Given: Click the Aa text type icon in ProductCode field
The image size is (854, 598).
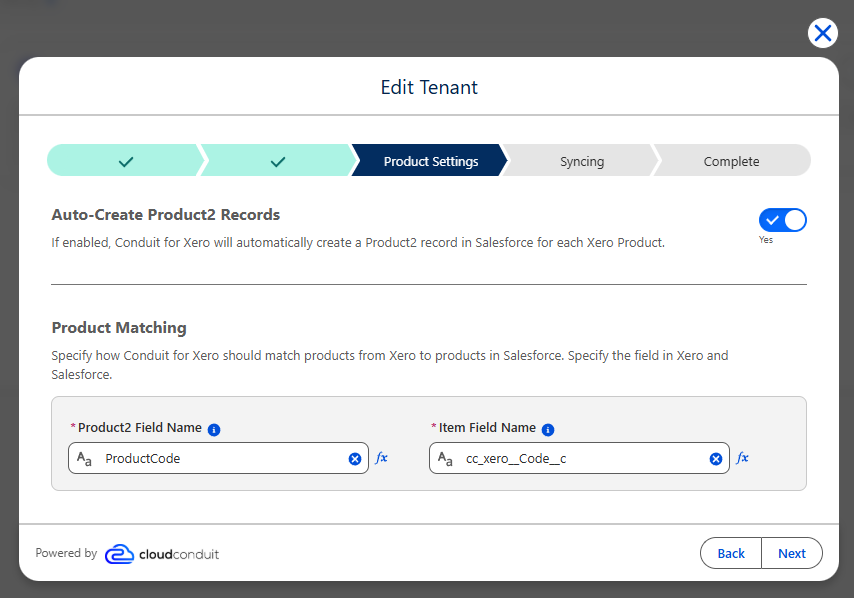Looking at the screenshot, I should (x=84, y=459).
